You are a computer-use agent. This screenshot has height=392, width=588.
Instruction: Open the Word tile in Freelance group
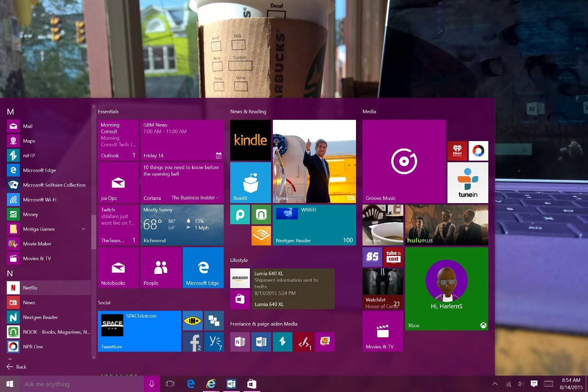coord(261,342)
